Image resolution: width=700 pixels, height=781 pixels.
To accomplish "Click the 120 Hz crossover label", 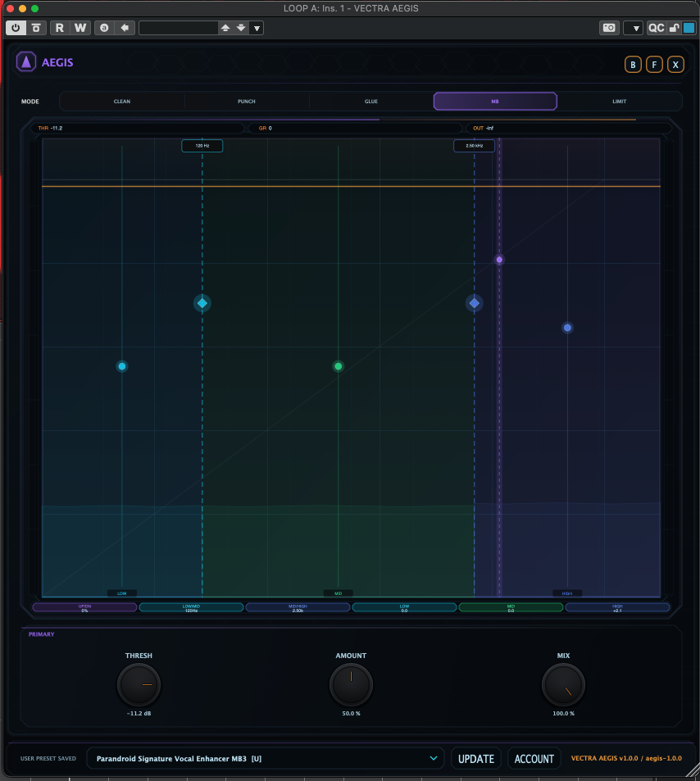I will pos(202,146).
